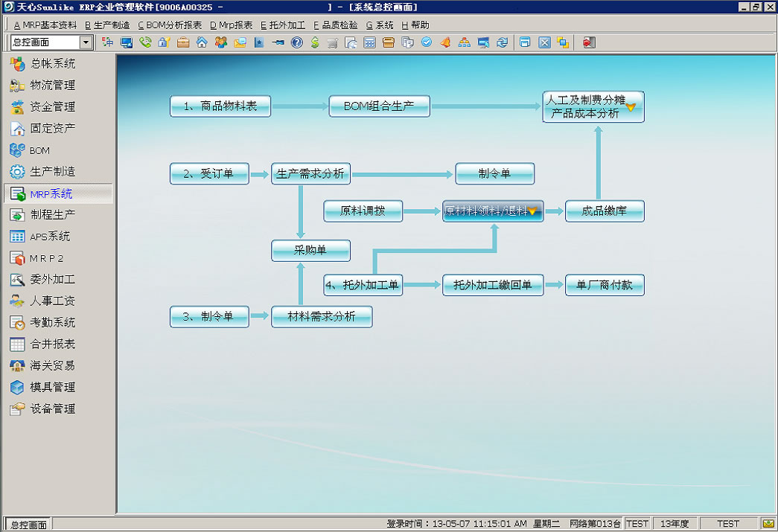
Task: Click the green dollar sign toolbar icon
Action: tap(315, 42)
